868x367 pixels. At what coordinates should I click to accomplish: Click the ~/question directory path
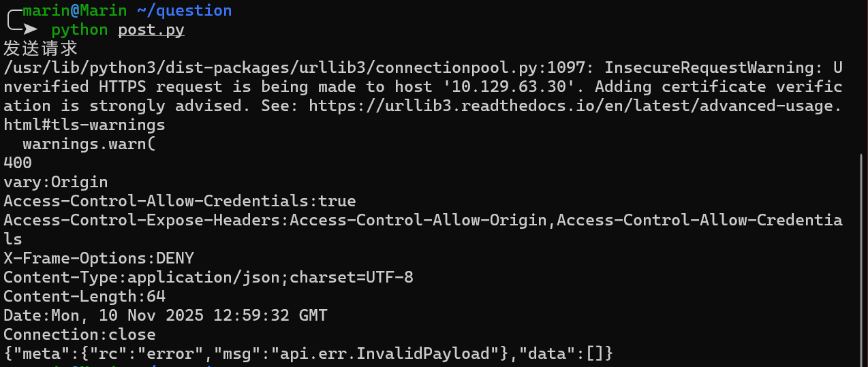coord(185,11)
